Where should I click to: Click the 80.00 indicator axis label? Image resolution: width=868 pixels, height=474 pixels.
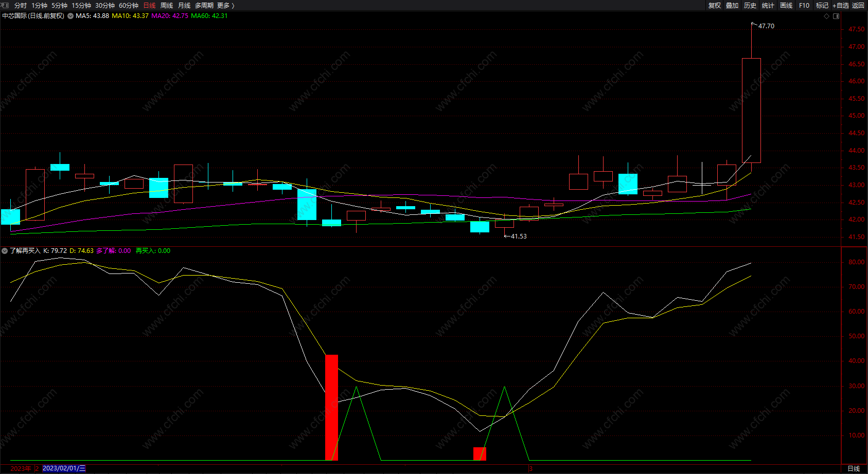tap(857, 262)
